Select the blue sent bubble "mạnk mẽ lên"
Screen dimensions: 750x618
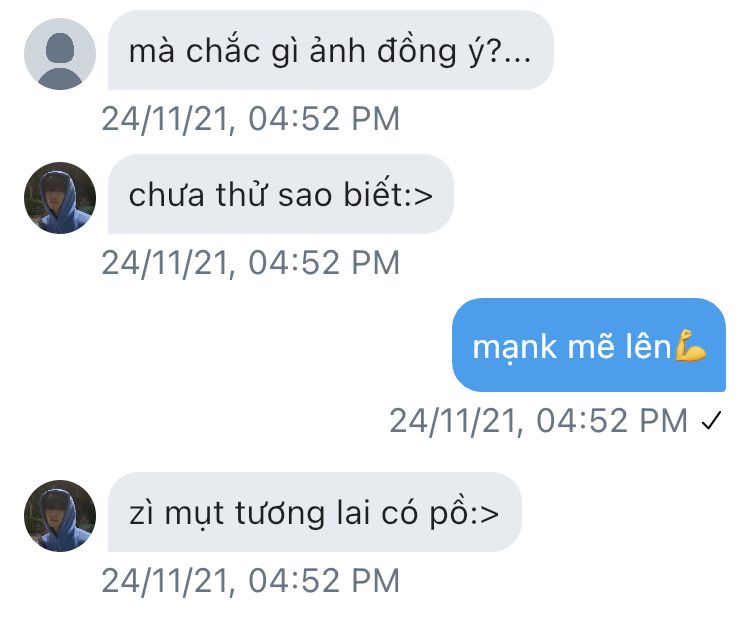[589, 345]
